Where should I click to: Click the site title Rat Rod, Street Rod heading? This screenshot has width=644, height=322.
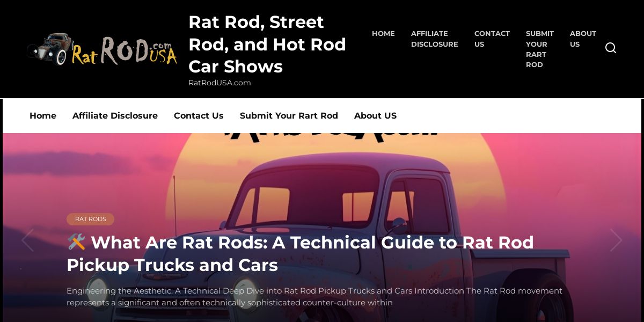tap(267, 44)
